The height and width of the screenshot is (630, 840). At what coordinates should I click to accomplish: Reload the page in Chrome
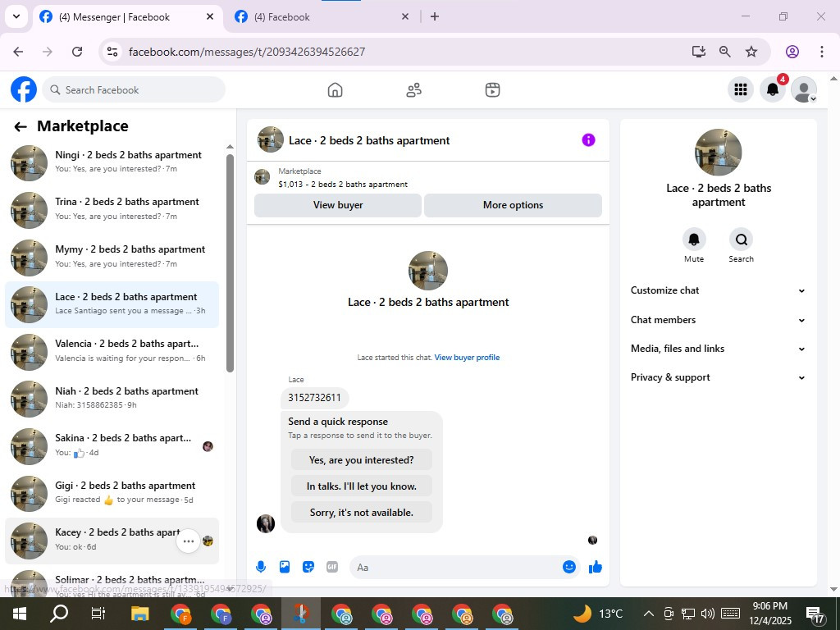click(77, 52)
